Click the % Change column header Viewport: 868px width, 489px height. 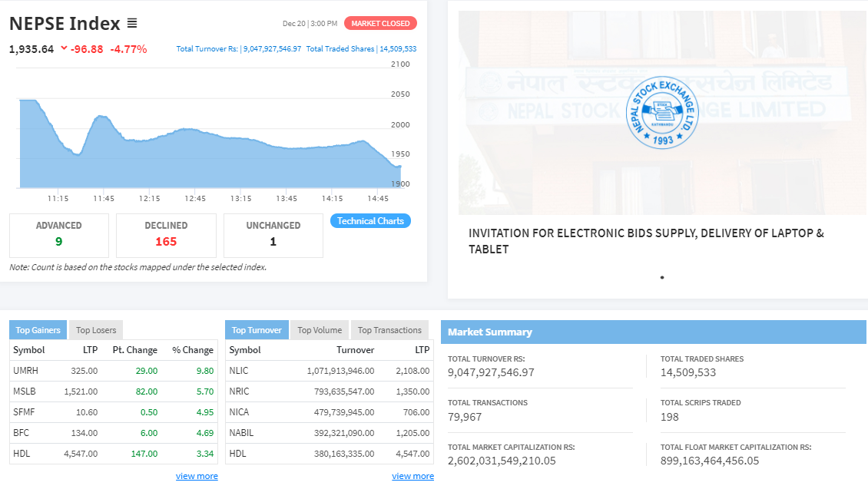[x=193, y=350]
